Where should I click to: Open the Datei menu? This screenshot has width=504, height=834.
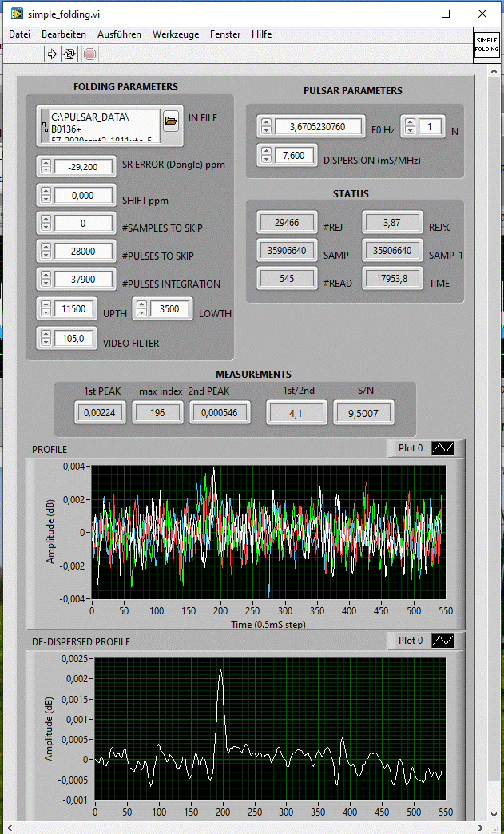click(20, 34)
